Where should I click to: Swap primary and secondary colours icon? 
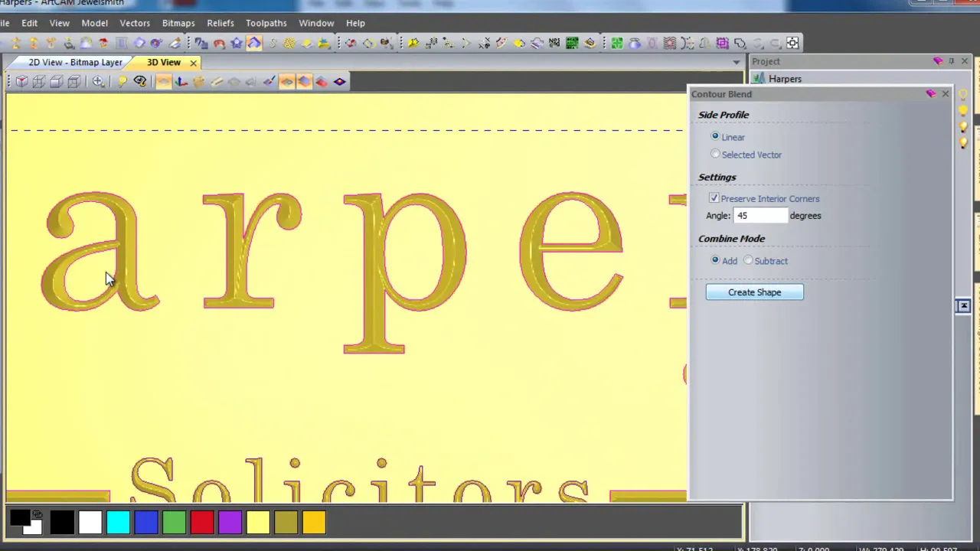click(37, 514)
